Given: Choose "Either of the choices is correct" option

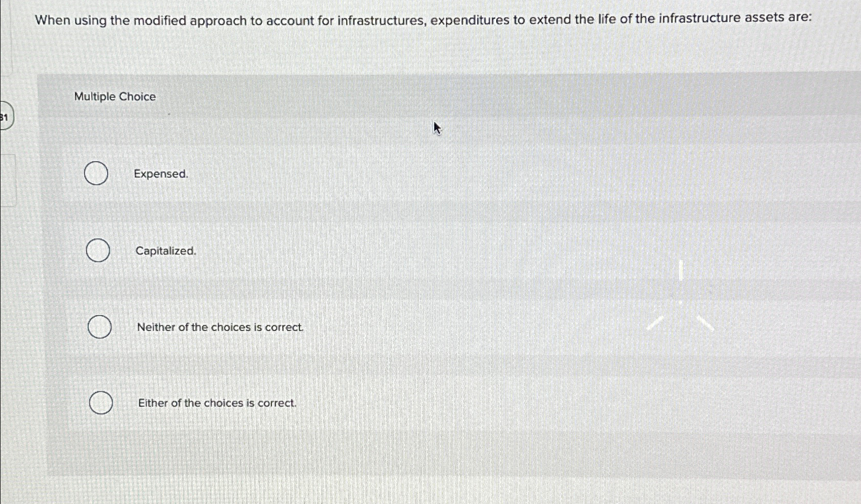Looking at the screenshot, I should pos(101,403).
